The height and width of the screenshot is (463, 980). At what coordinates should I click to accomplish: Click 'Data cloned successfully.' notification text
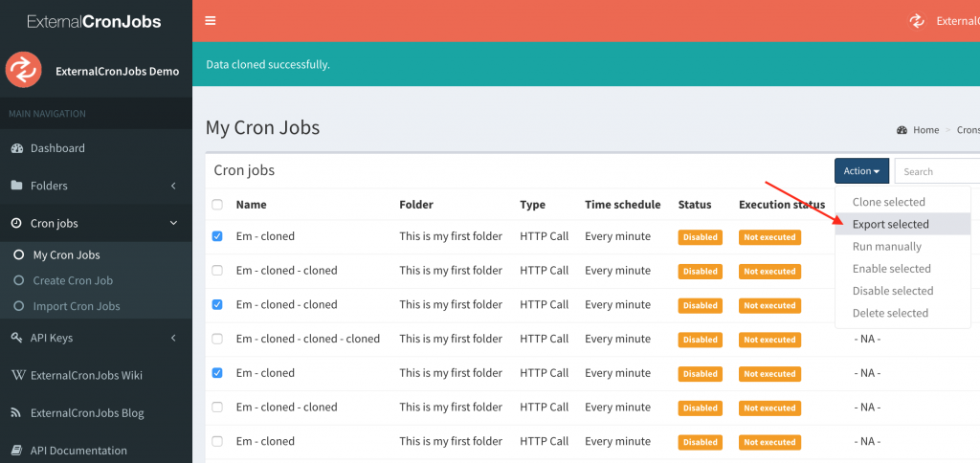click(x=268, y=64)
